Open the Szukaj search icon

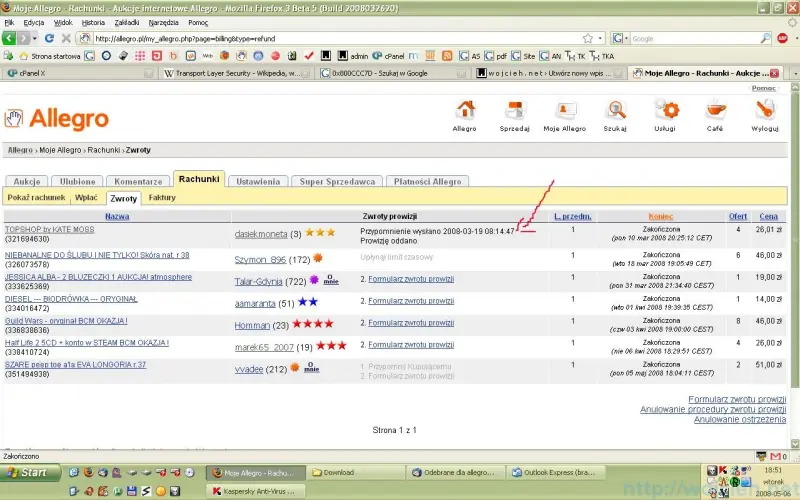[x=616, y=111]
